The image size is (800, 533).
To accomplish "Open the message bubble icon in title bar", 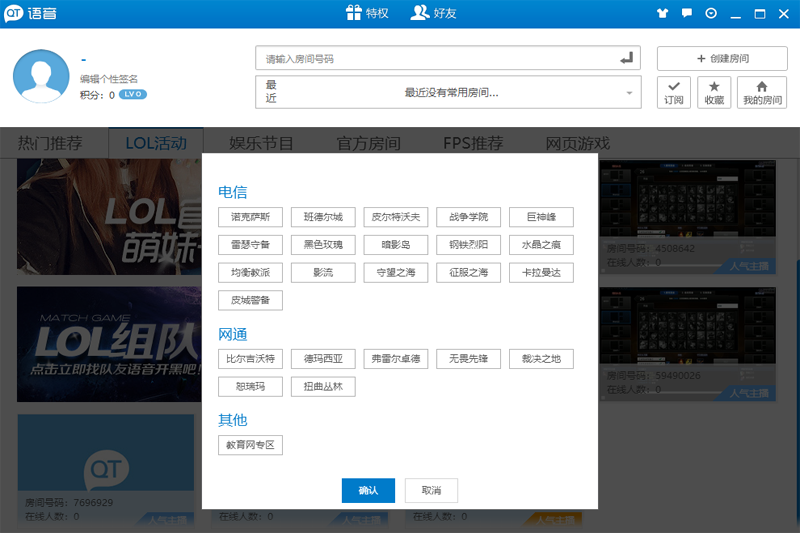I will 687,13.
